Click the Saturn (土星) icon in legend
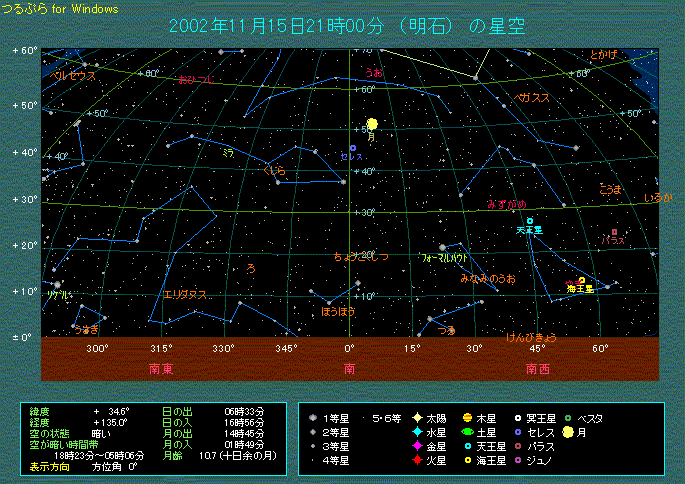The width and height of the screenshot is (685, 484). coord(467,430)
